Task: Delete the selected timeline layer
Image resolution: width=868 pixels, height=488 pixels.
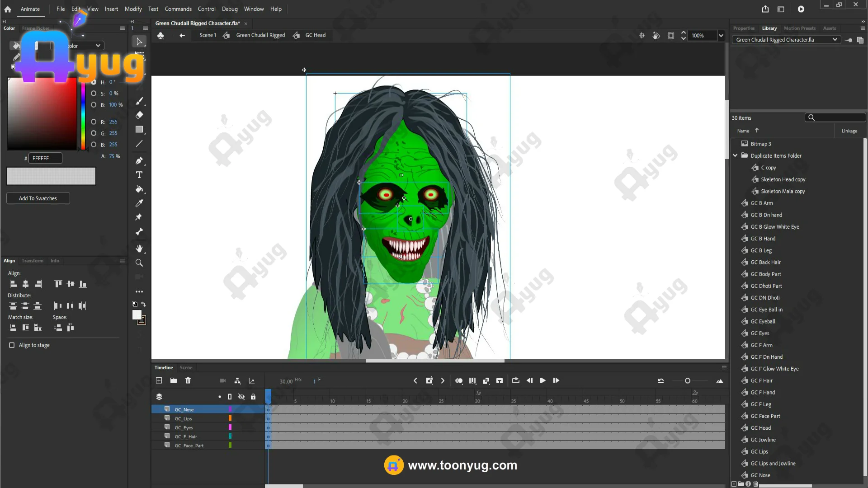Action: 188,380
